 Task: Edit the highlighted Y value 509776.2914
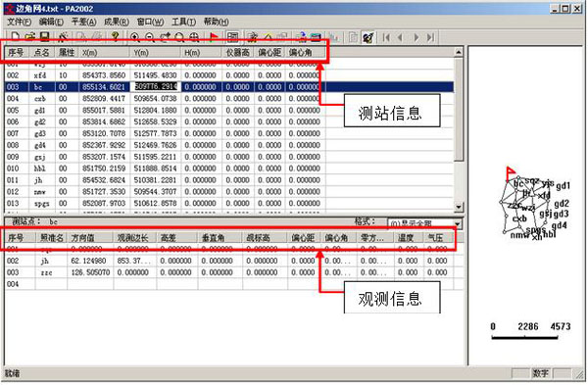point(155,86)
